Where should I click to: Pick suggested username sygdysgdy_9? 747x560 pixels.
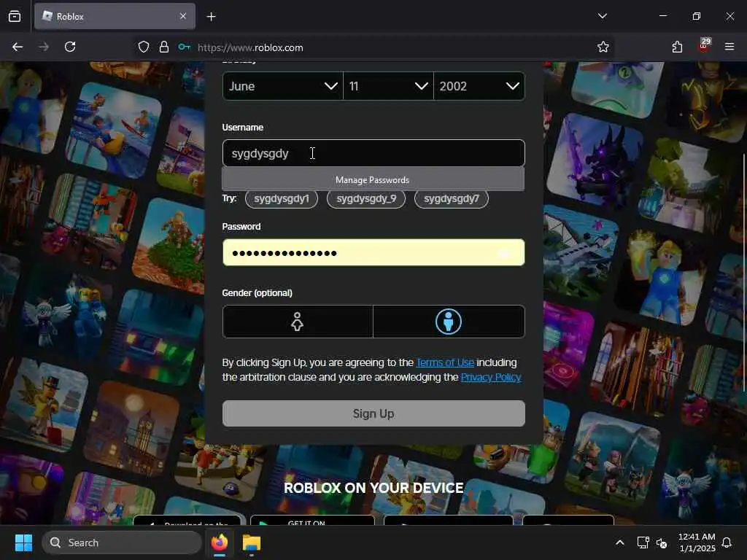click(366, 198)
